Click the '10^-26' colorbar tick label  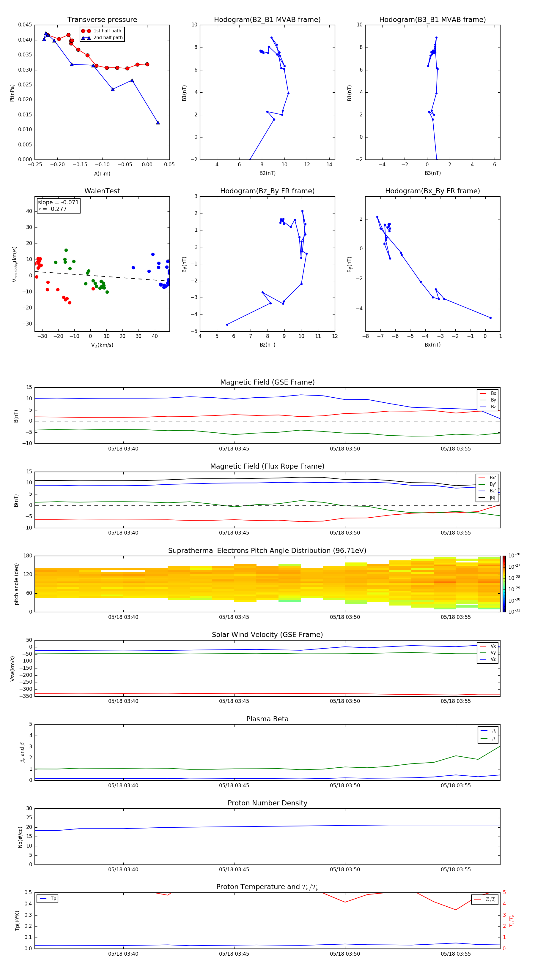(514, 555)
